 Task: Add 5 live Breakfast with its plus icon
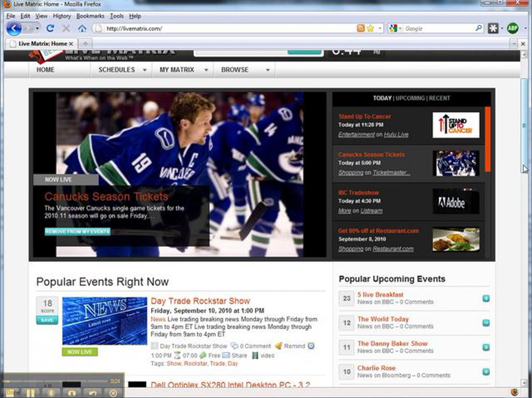pos(486,298)
